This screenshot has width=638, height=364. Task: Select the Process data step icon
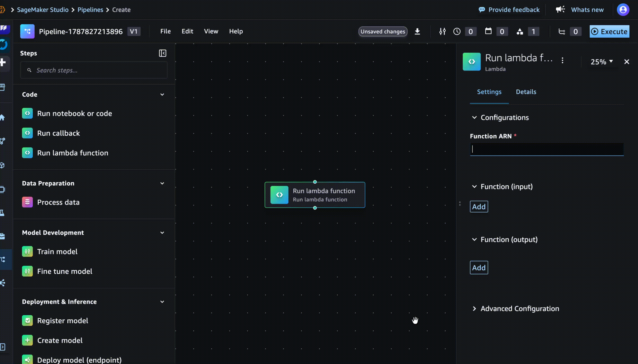coord(27,202)
